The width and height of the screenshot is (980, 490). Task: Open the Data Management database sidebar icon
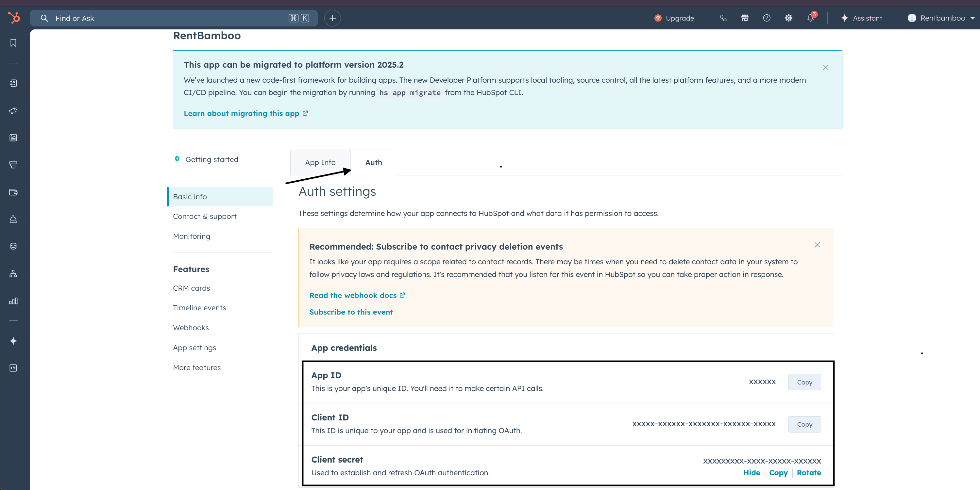[x=13, y=246]
